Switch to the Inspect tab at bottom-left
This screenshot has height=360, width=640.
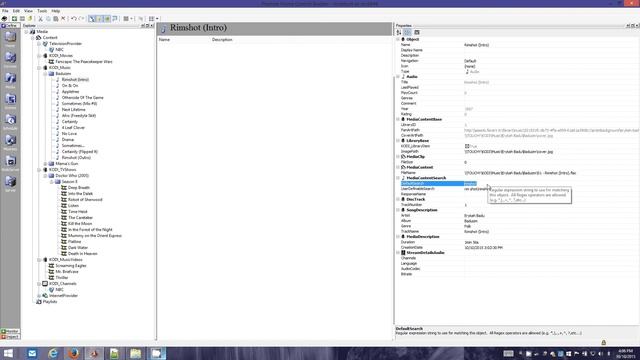10,337
